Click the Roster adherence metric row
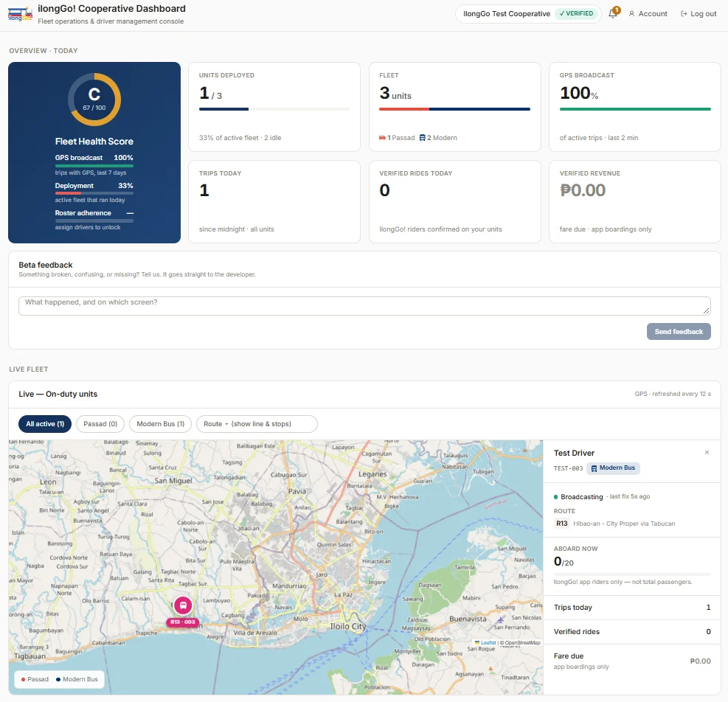728x702 pixels. click(94, 220)
